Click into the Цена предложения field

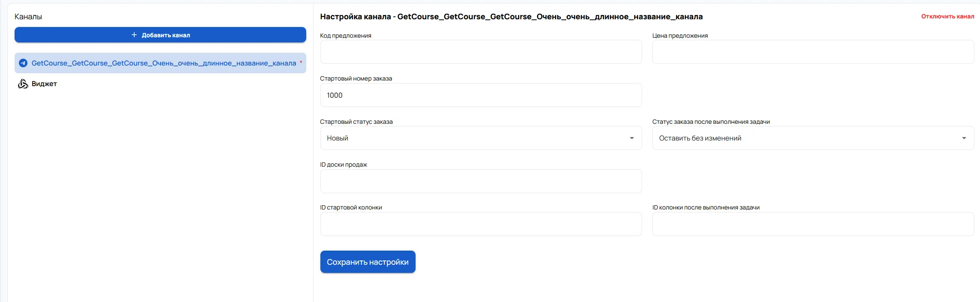(x=813, y=52)
